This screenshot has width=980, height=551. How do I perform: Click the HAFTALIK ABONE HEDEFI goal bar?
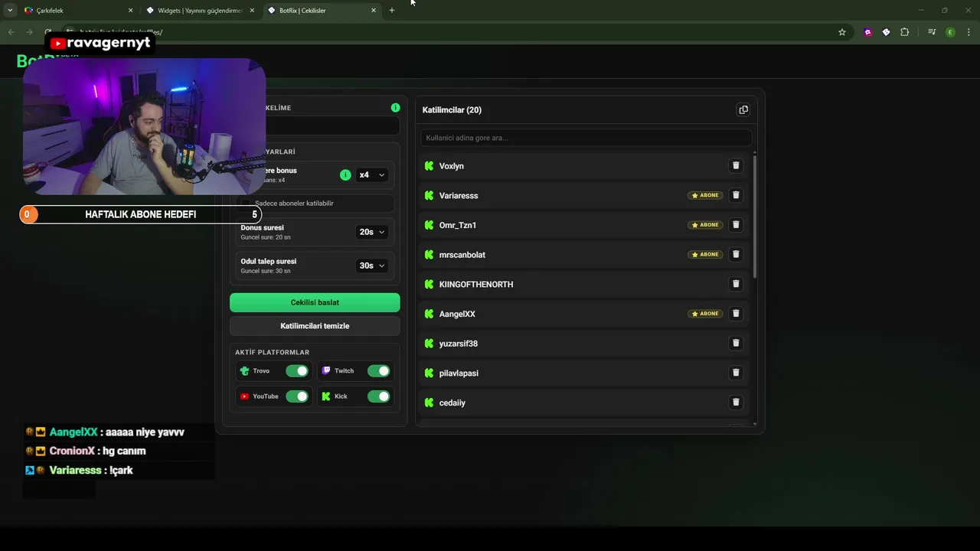[141, 215]
